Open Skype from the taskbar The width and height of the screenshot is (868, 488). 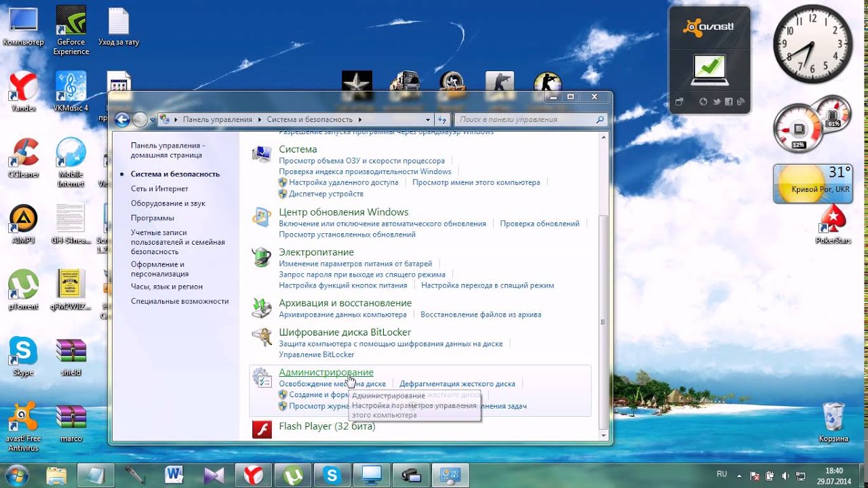(x=332, y=475)
